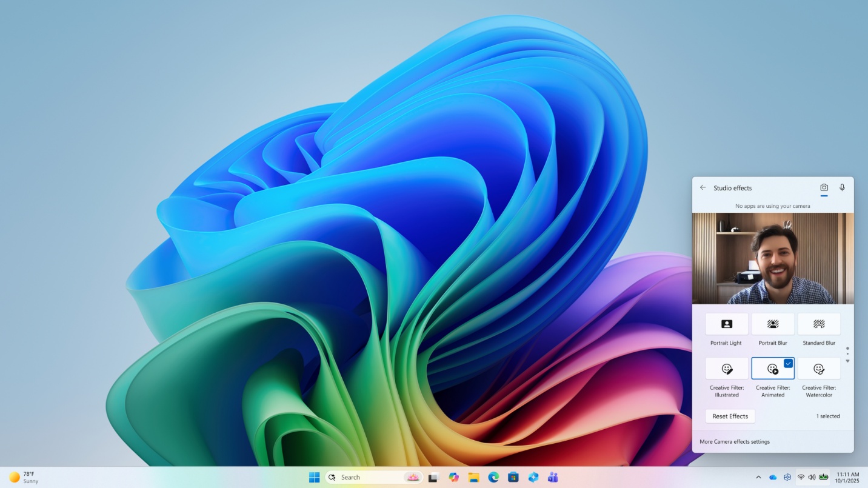Click the battery tray icon
Screen dimensions: 868x488
coord(823,477)
